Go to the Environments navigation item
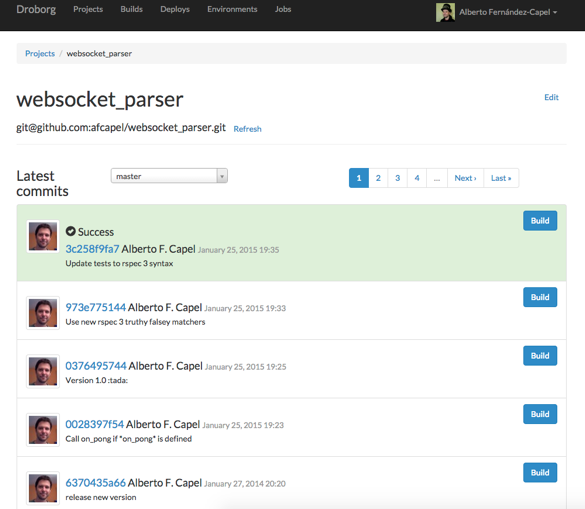 click(232, 9)
